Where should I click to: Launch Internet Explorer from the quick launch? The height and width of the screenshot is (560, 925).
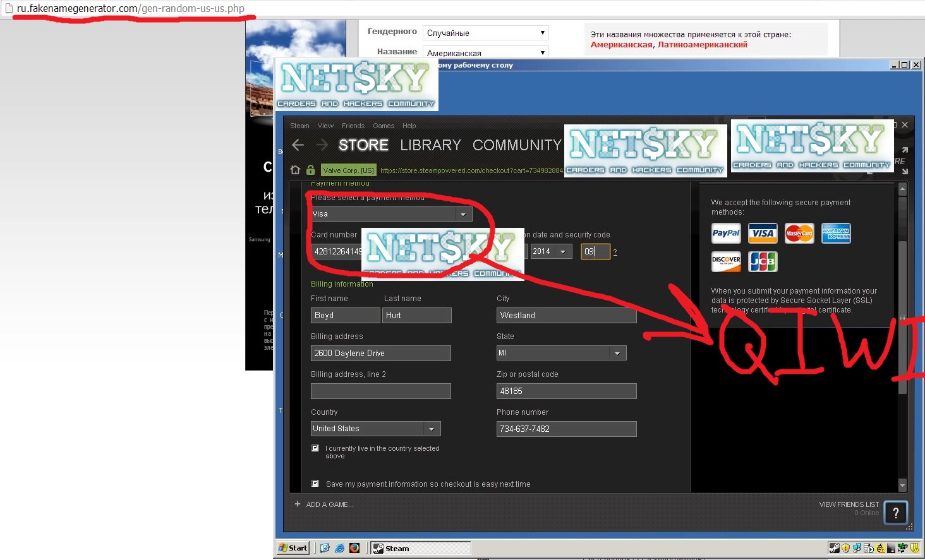339,548
